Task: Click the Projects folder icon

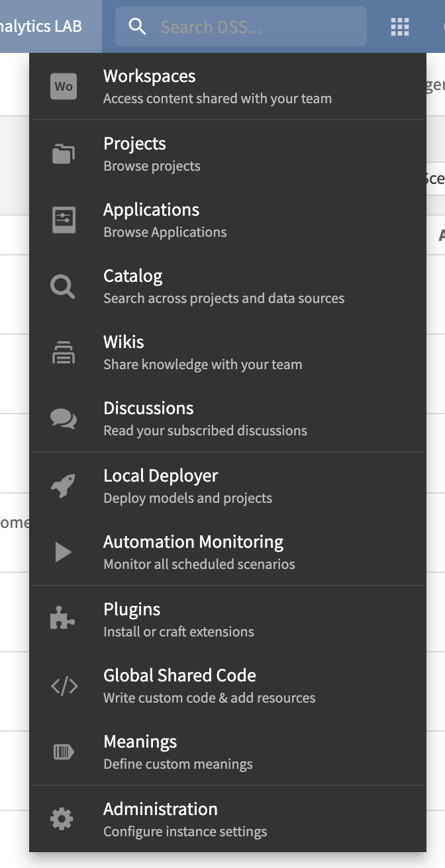Action: [64, 154]
